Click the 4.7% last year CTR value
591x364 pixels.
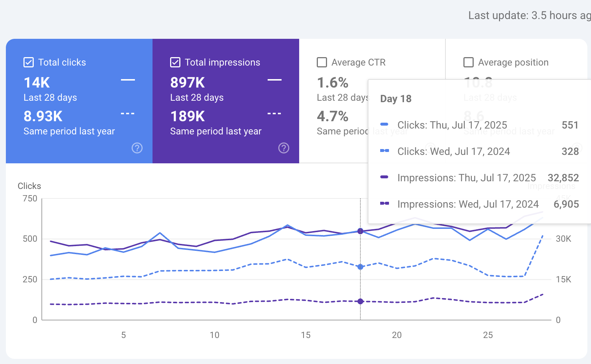click(333, 116)
